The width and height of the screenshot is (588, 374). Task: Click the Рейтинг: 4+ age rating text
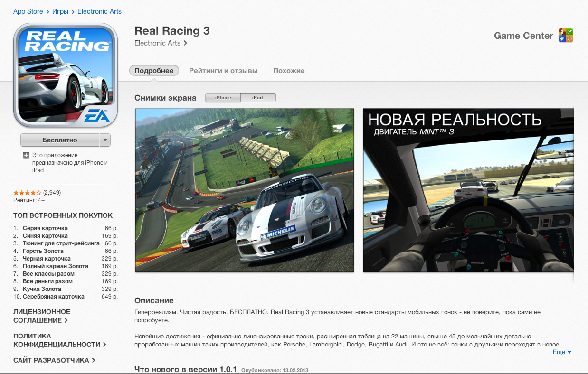coord(29,200)
